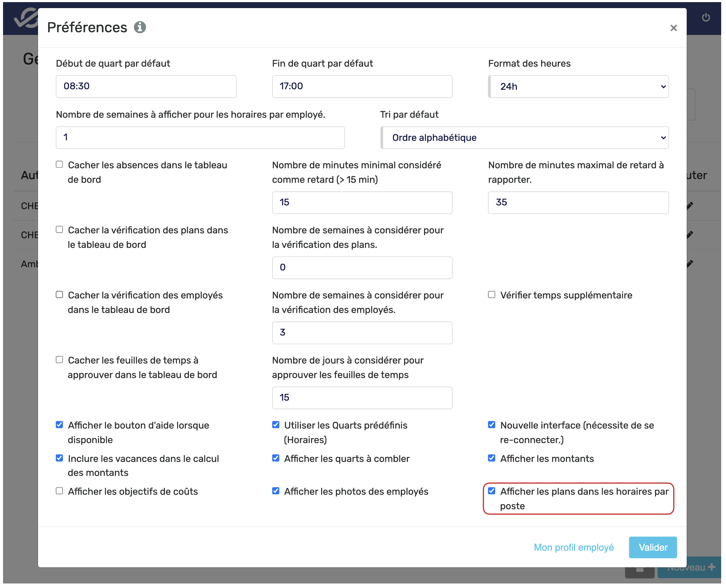726x588 pixels.
Task: Open the Mon profil employé link
Action: point(574,547)
